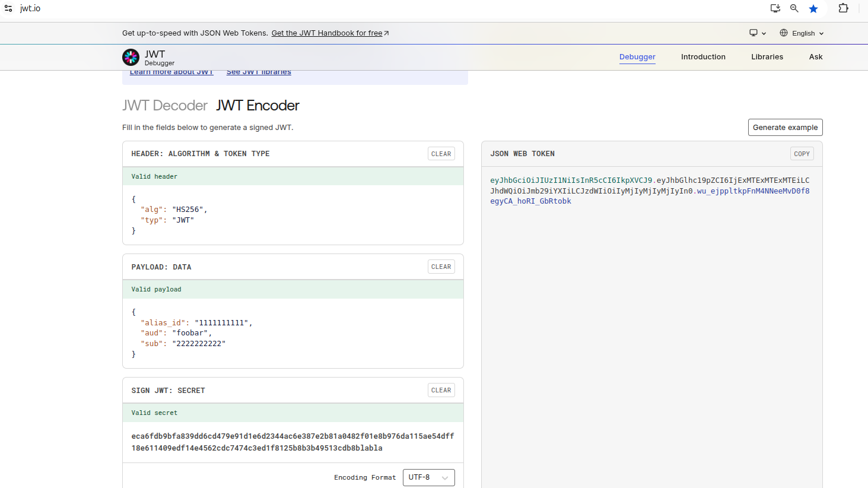Click the install app icon in address bar
This screenshot has height=488, width=868.
pyautogui.click(x=775, y=8)
